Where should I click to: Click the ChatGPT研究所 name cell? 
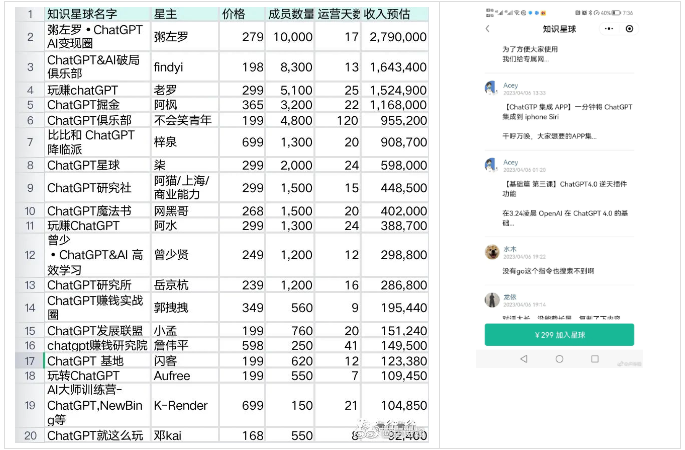coord(98,285)
